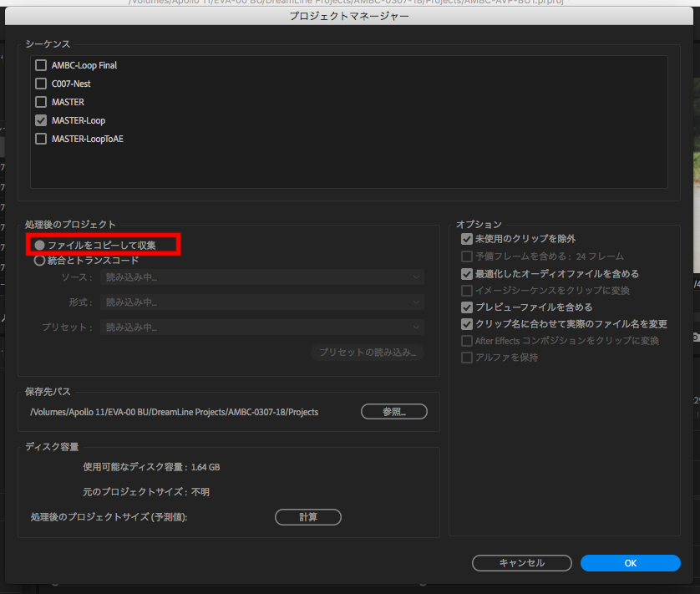Click the キャンセル button

click(522, 563)
